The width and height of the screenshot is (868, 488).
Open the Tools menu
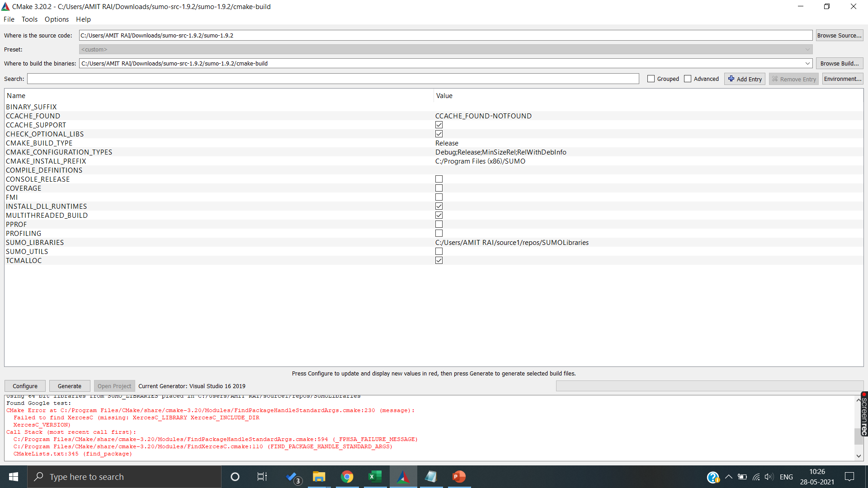pos(29,19)
